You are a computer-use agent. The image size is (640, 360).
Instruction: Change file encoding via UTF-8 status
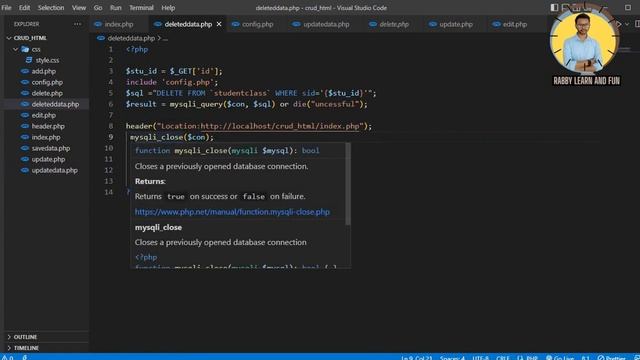click(x=480, y=358)
